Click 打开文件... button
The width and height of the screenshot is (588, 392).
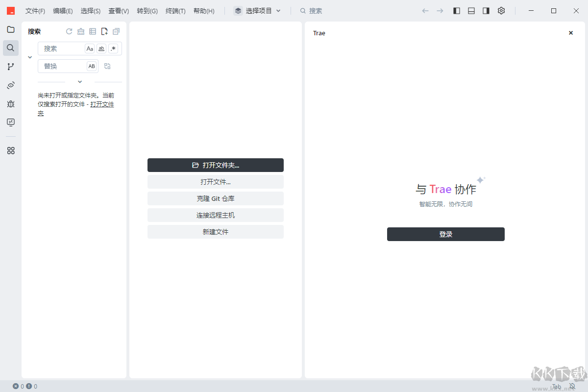click(x=216, y=182)
